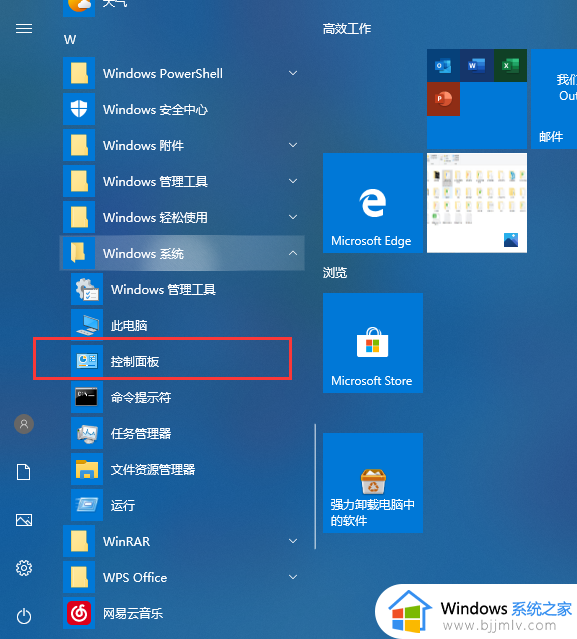Image resolution: width=577 pixels, height=639 pixels.
Task: Open Excel from the Office tile group
Action: tap(510, 66)
